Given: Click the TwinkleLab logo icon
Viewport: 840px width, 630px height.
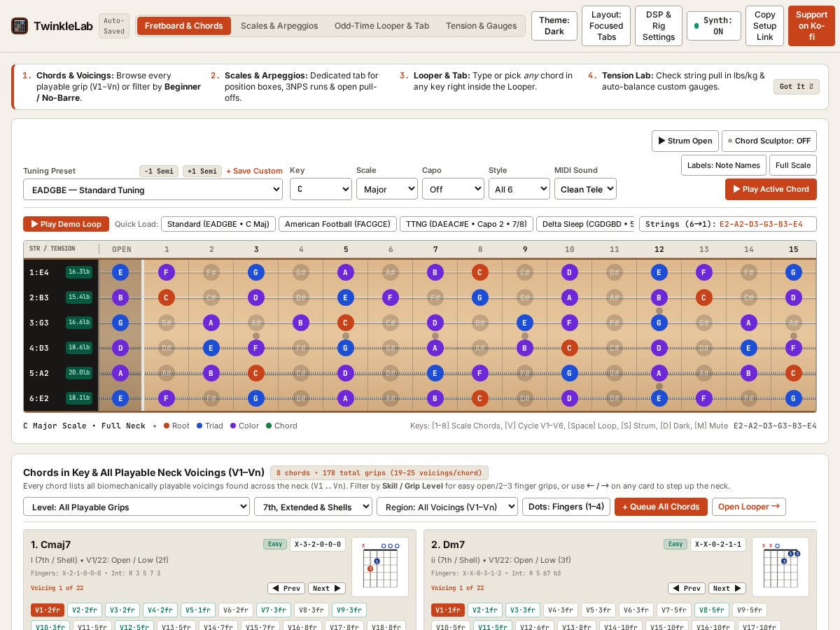Looking at the screenshot, I should pyautogui.click(x=20, y=26).
